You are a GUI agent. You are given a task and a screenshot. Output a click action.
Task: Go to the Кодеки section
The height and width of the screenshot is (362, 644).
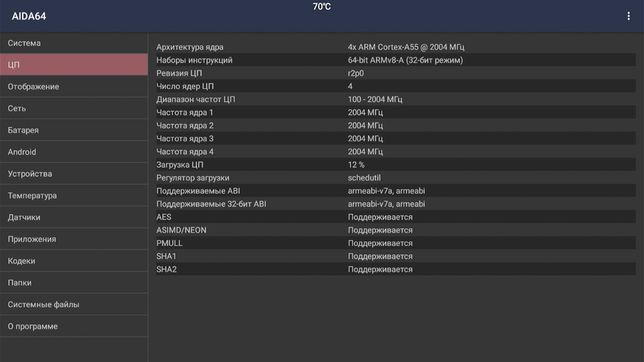click(73, 261)
